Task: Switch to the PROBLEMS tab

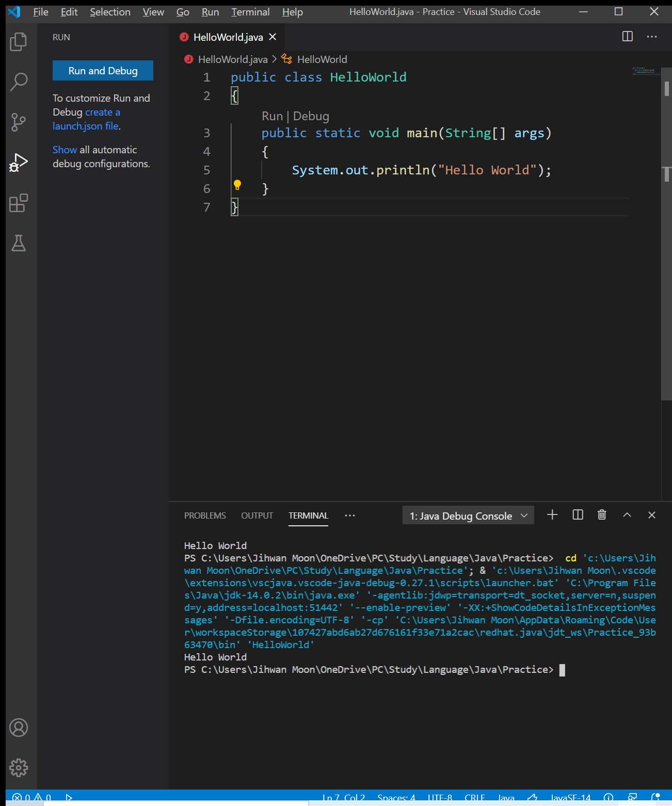Action: [x=205, y=515]
